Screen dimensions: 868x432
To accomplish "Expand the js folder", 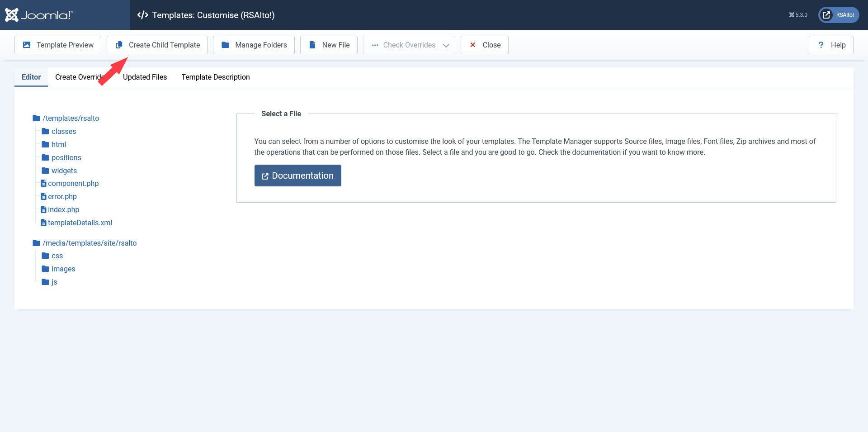I will tap(54, 282).
